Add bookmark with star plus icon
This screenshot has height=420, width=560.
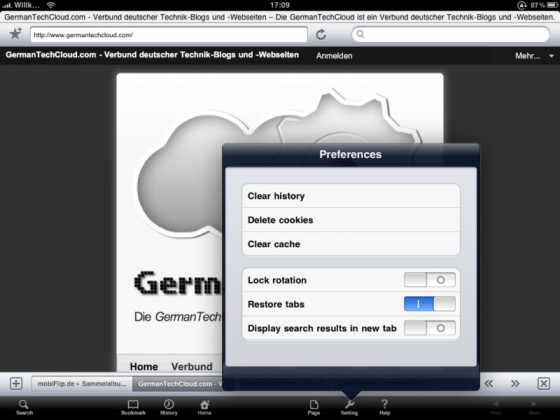coord(15,34)
